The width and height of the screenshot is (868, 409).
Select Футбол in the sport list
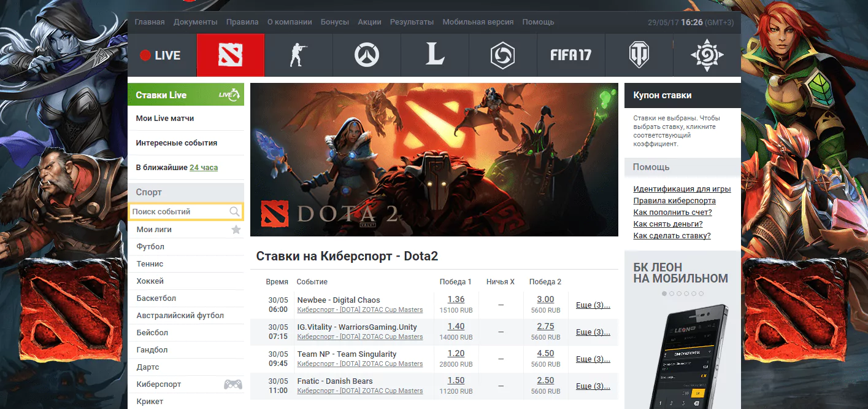150,246
